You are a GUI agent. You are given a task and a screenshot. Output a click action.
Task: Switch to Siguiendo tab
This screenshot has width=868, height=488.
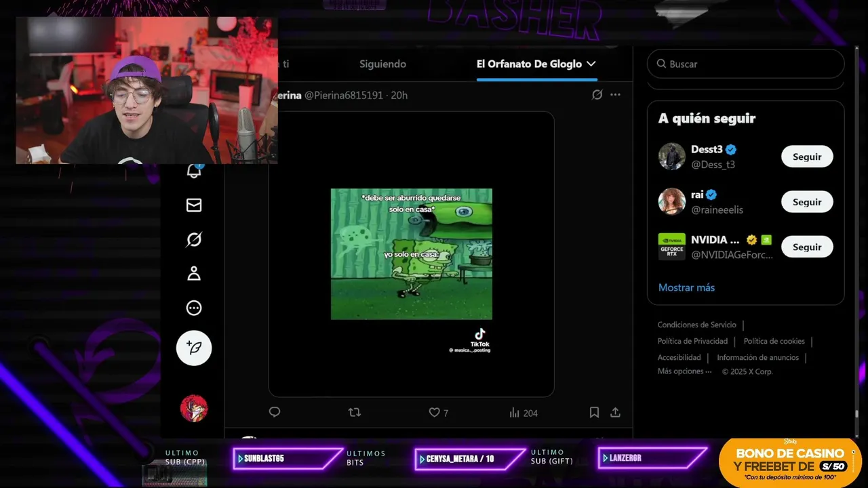pyautogui.click(x=382, y=64)
